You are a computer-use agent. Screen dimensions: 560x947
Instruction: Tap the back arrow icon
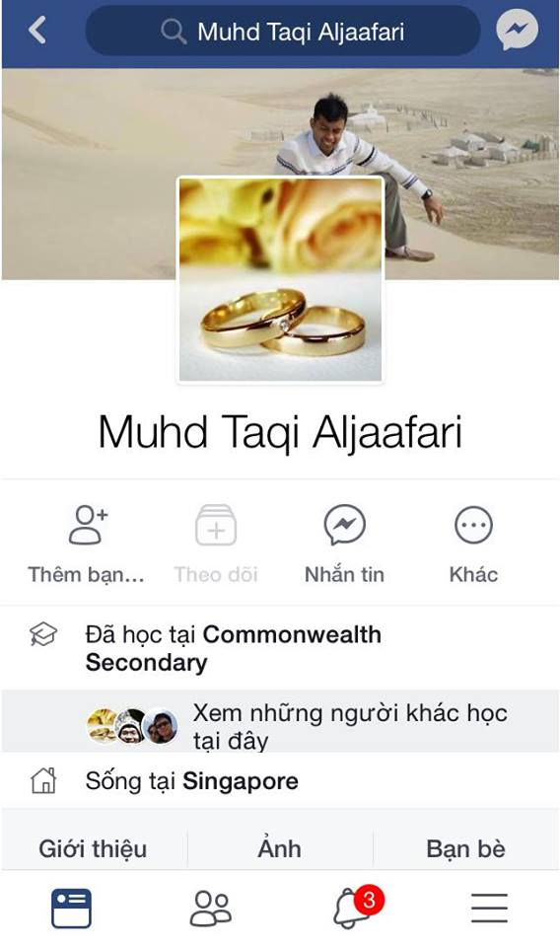click(36, 31)
